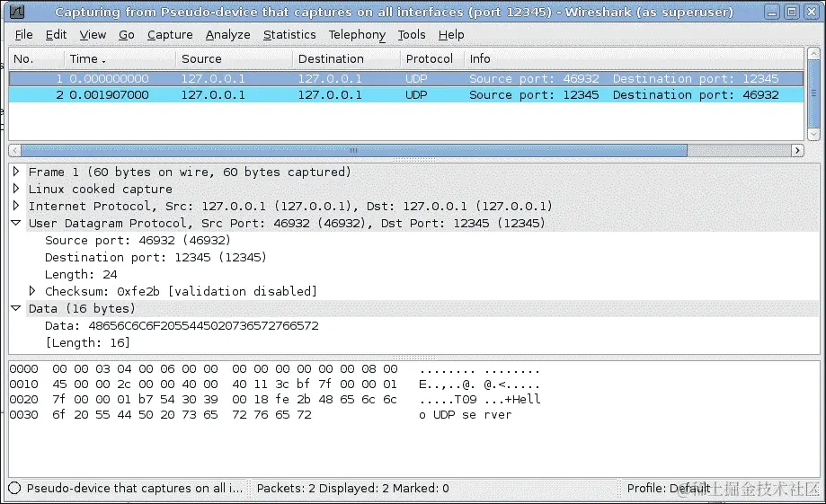Click the Info column header
The height and width of the screenshot is (504, 826).
click(x=634, y=59)
